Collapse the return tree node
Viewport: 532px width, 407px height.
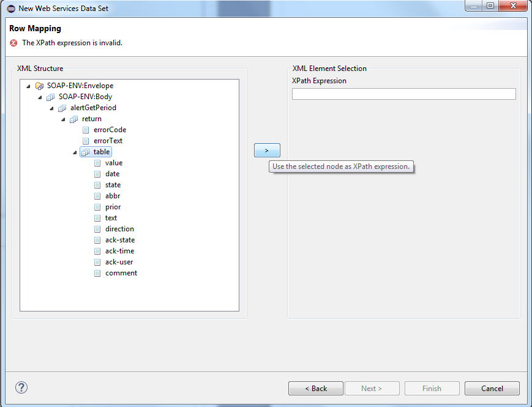tap(63, 120)
